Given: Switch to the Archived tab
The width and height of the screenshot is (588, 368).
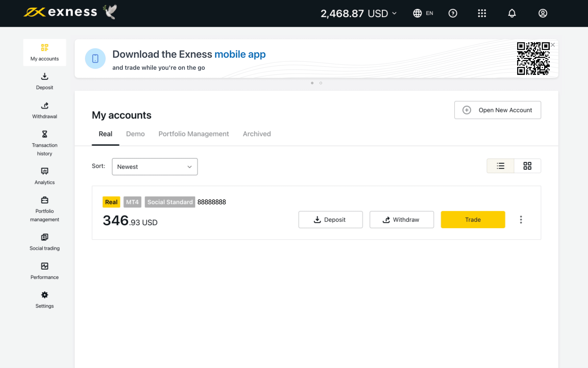Looking at the screenshot, I should 257,134.
